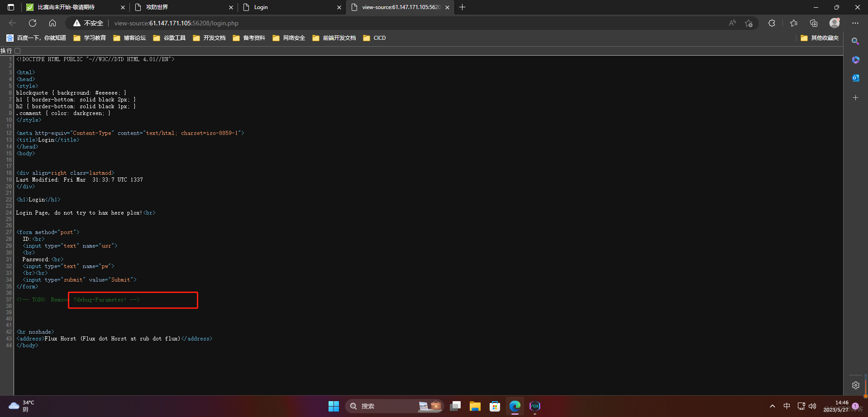Viewport: 868px width, 417px height.
Task: Open tab actions menu icon
Action: 11,7
